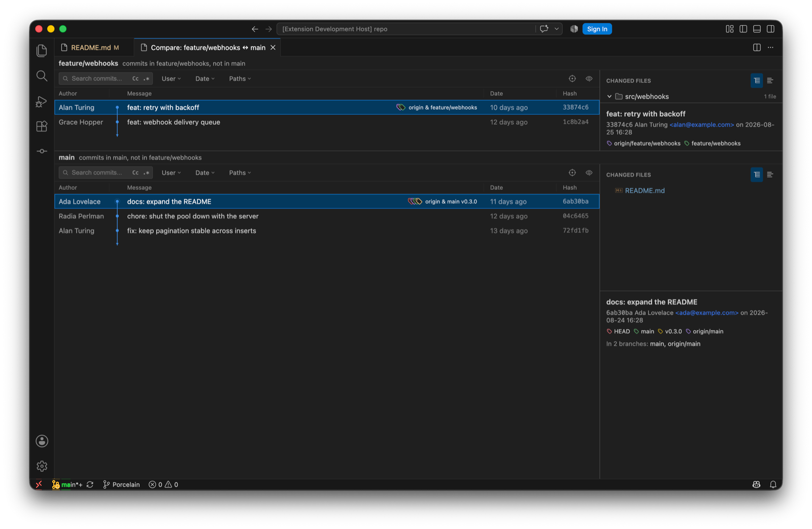Toggle Secondary Side Bar visibility
The image size is (812, 529).
click(x=770, y=29)
